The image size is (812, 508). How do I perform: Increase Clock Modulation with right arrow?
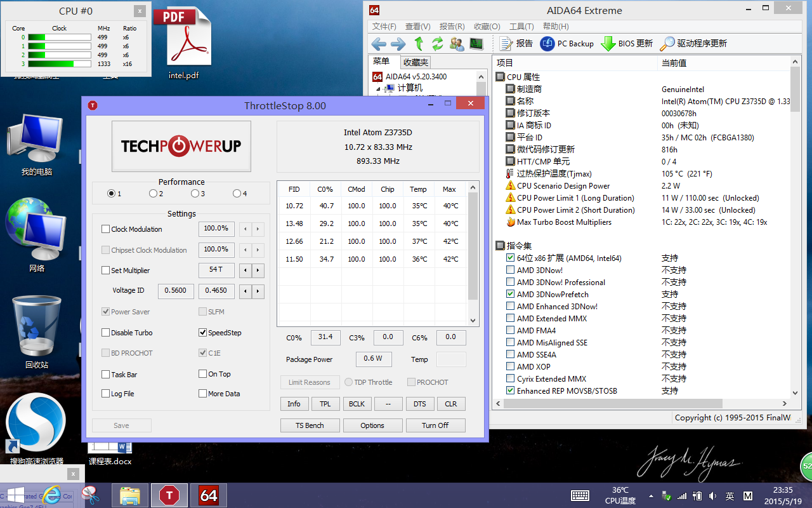click(x=258, y=229)
